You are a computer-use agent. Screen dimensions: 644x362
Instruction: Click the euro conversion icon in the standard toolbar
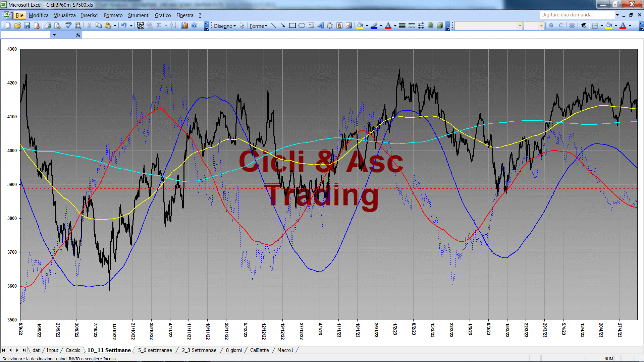(141, 25)
